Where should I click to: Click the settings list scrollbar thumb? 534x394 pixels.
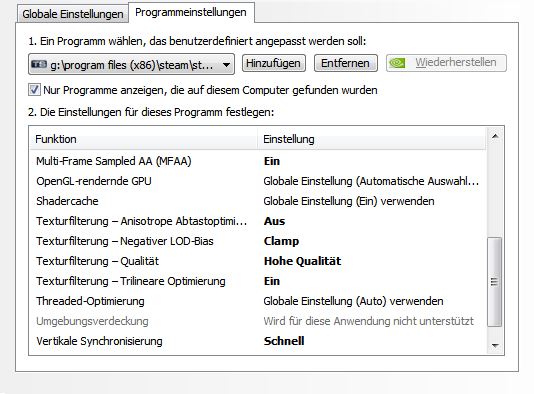point(494,282)
